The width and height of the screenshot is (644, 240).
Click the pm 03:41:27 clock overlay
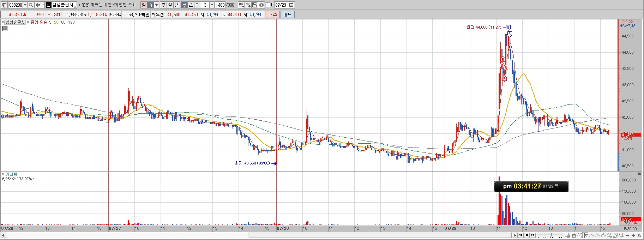[531, 186]
